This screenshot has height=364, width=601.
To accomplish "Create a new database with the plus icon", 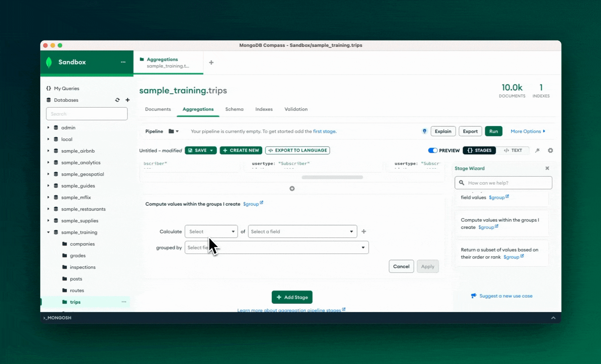I will tap(127, 100).
